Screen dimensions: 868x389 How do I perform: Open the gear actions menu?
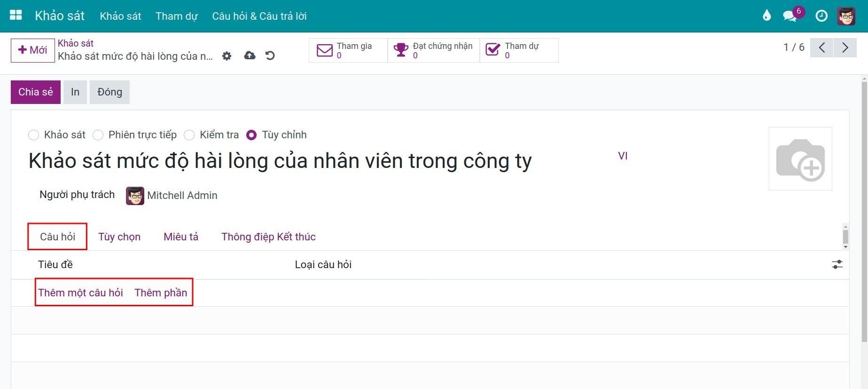coord(227,56)
